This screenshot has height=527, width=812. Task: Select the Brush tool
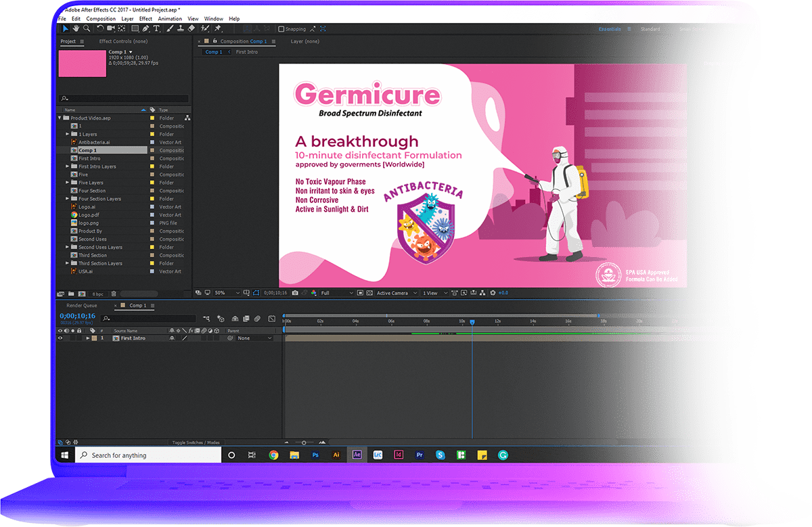point(169,29)
